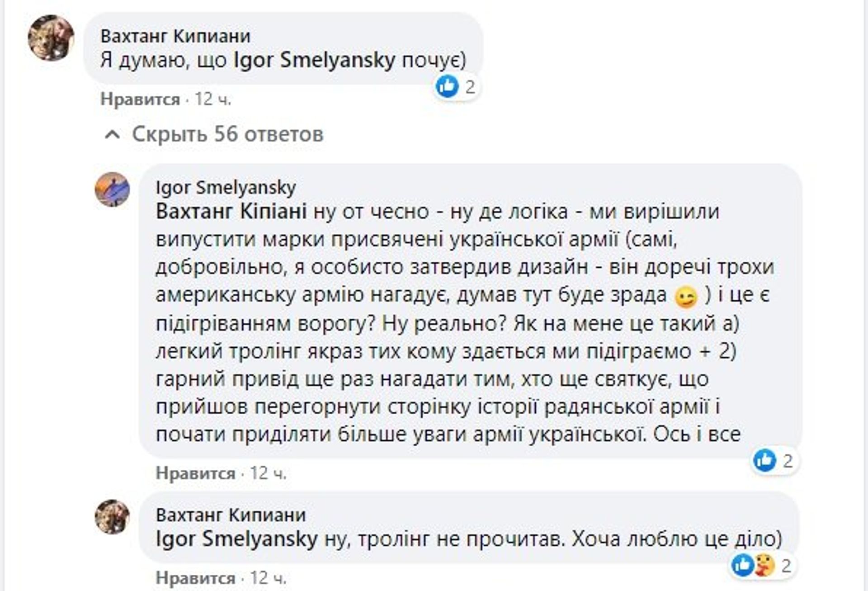Click the hugging care emoji reaction on the last reply
868x591 pixels.
764,565
